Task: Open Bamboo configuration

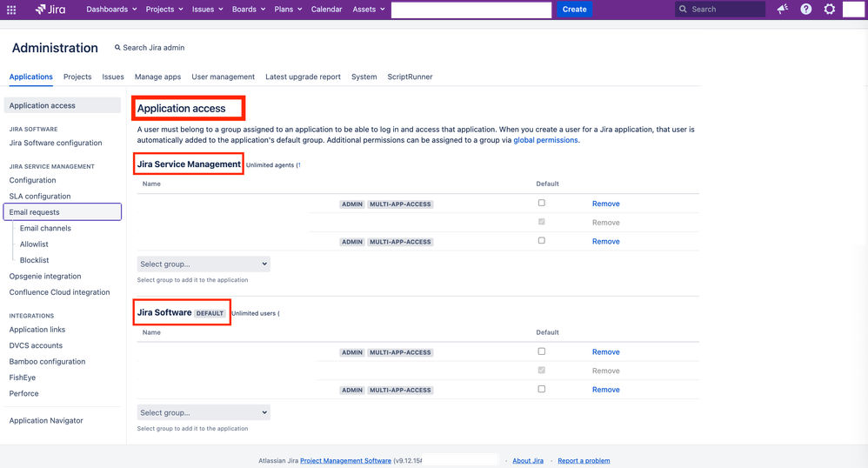Action: pyautogui.click(x=47, y=362)
